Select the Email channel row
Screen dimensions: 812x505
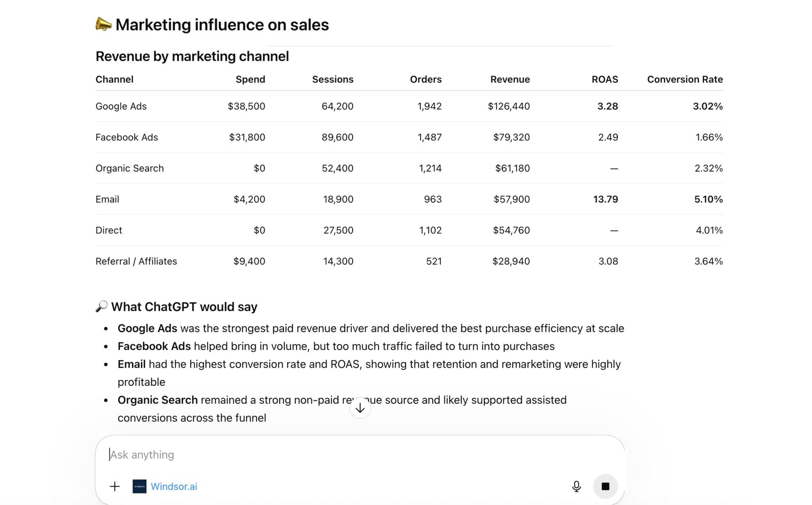(x=107, y=199)
